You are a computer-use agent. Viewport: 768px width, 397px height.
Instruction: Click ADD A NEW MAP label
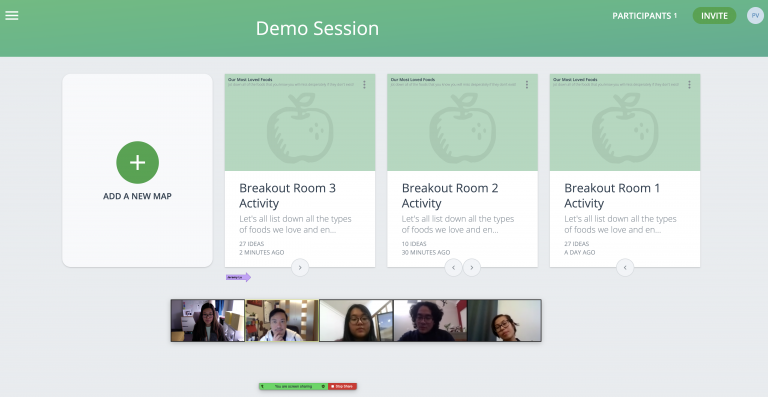[x=137, y=196]
